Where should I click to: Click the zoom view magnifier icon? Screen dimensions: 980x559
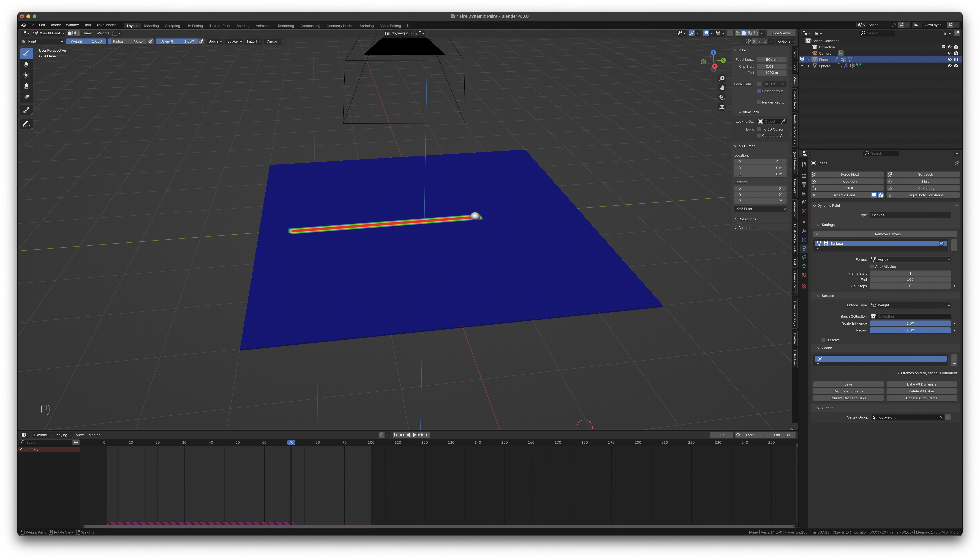722,78
